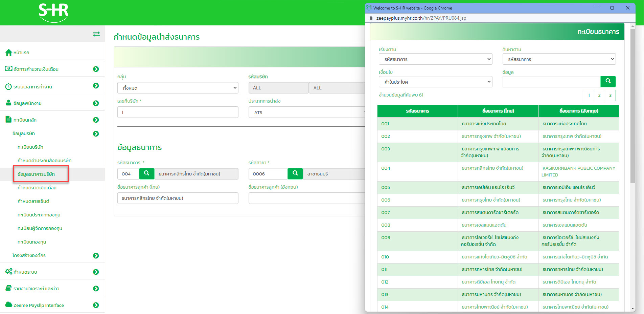Viewport: 644px width, 314px height.
Task: Click the cloud icon for Zeeme Payslip Interface
Action: pyautogui.click(x=8, y=305)
